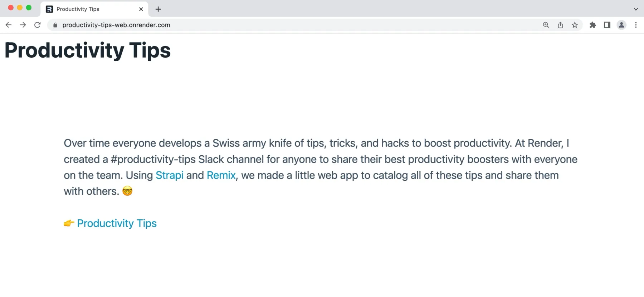Screen dimensions: 644x297
Task: Click the zoom magnifier in the address bar
Action: [x=546, y=25]
